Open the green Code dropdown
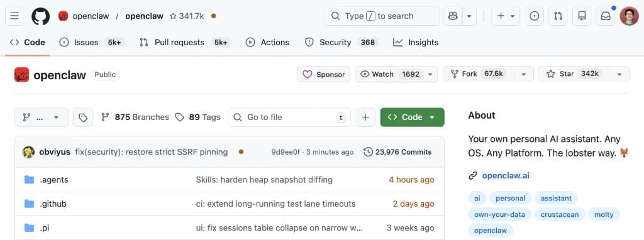The image size is (644, 240). point(413,117)
